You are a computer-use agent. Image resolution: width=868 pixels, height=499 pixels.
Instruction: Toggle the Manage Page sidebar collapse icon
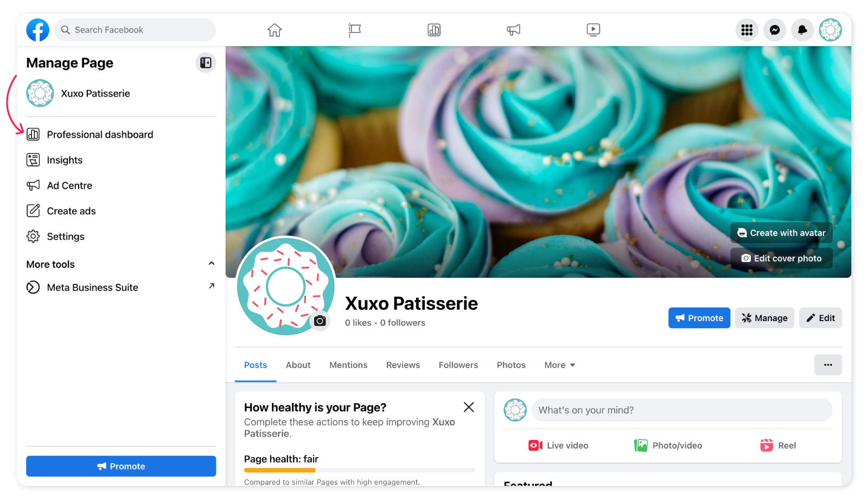tap(206, 63)
